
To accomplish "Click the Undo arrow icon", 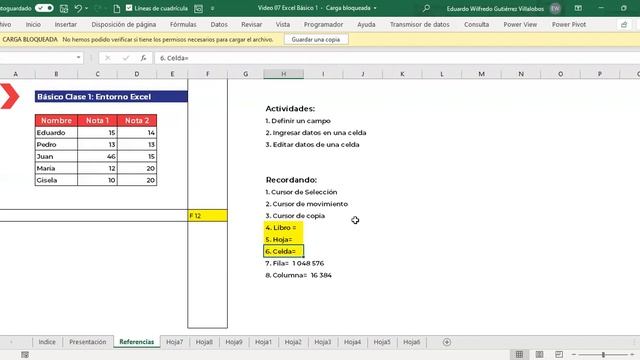I will click(x=78, y=8).
